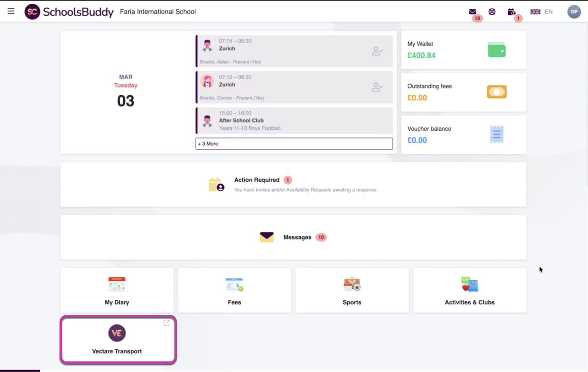
Task: Open My Diary
Action: (116, 290)
